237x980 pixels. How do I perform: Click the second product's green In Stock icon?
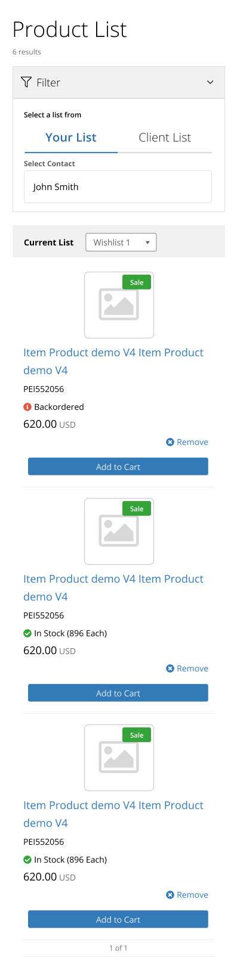click(x=27, y=633)
